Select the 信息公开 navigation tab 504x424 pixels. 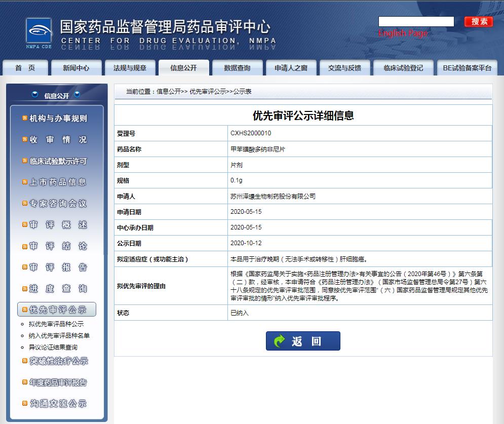tap(183, 68)
